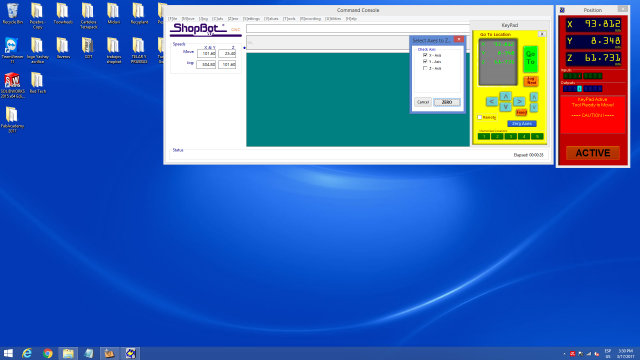Open the File menu
The width and height of the screenshot is (640, 360).
tap(173, 19)
